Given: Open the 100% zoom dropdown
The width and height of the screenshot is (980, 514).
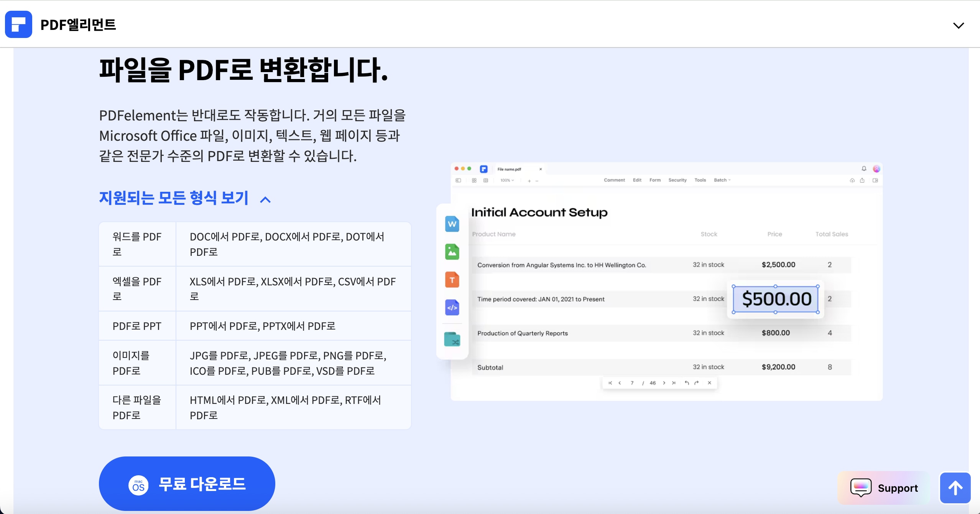Looking at the screenshot, I should [507, 180].
